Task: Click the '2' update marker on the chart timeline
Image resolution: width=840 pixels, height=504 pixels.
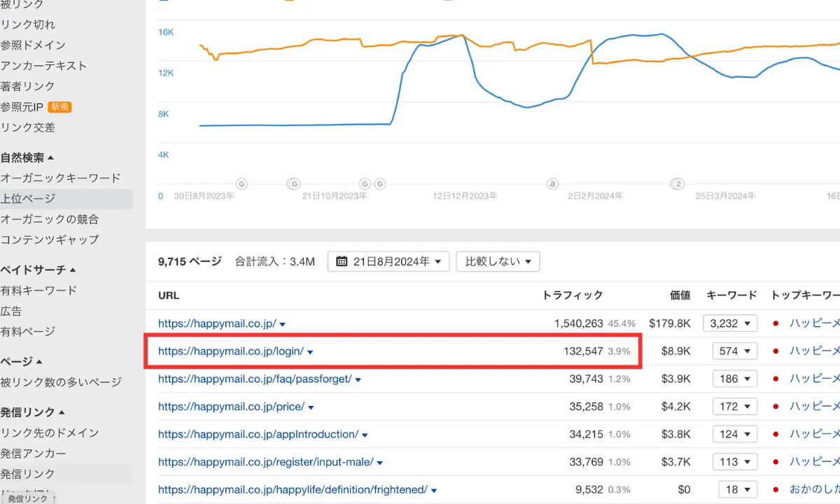Action: tap(677, 183)
